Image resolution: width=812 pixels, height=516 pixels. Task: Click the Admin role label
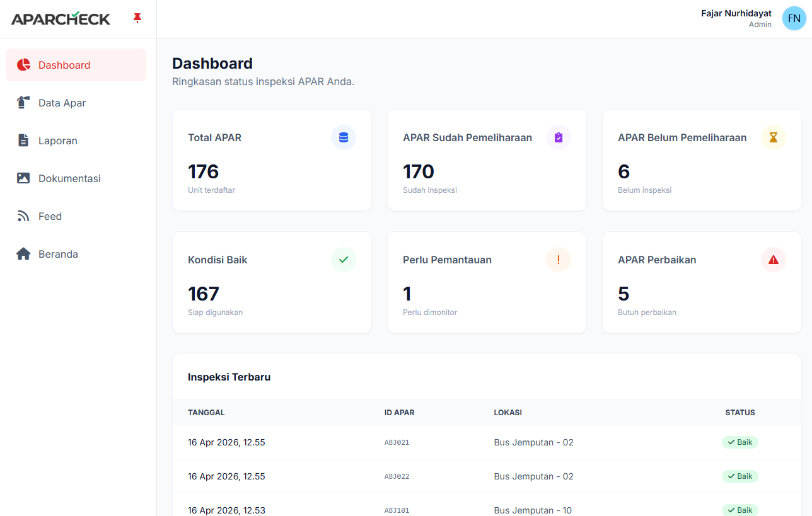pos(760,25)
